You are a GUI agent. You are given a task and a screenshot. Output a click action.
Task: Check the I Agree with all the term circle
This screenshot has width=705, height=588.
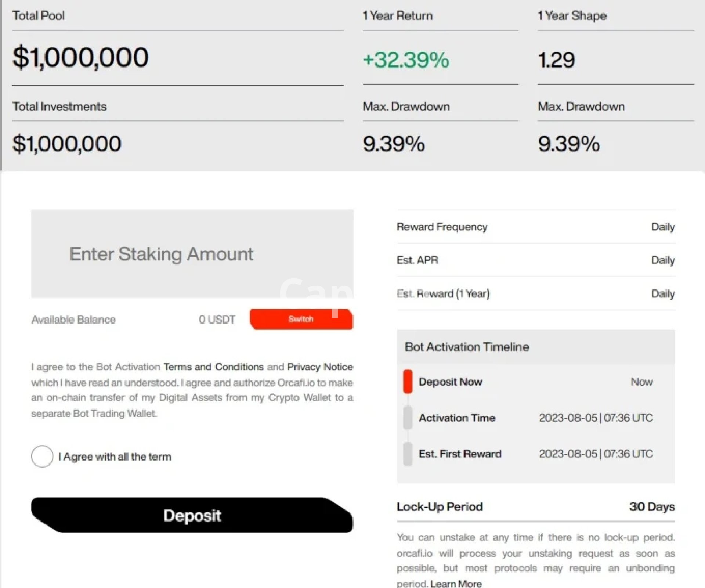point(42,456)
